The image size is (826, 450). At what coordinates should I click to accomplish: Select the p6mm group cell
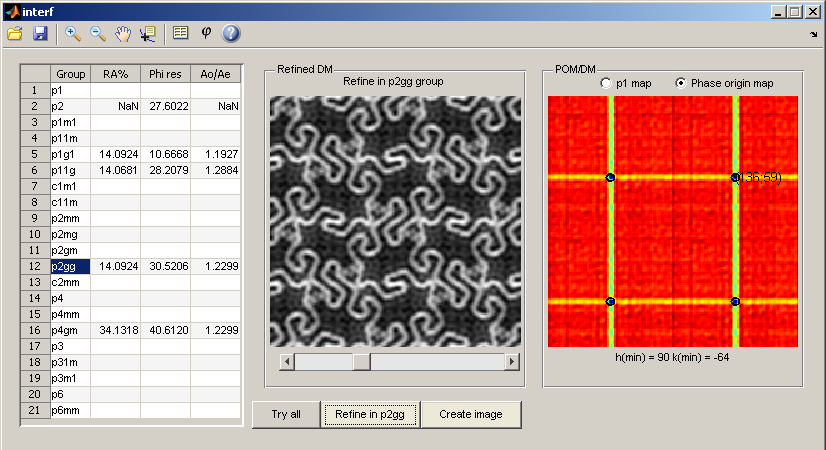(70, 410)
